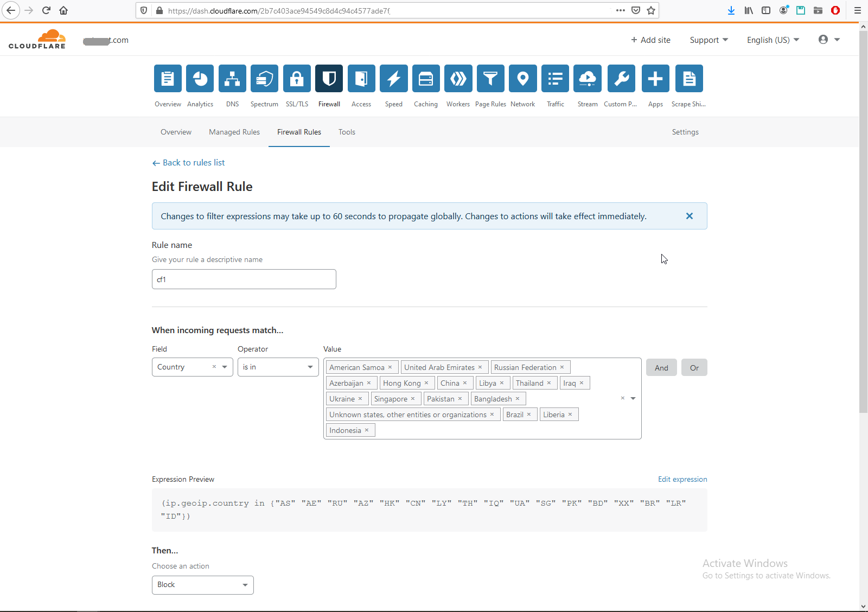Image resolution: width=868 pixels, height=612 pixels.
Task: Switch to the Tools tab
Action: [x=347, y=132]
